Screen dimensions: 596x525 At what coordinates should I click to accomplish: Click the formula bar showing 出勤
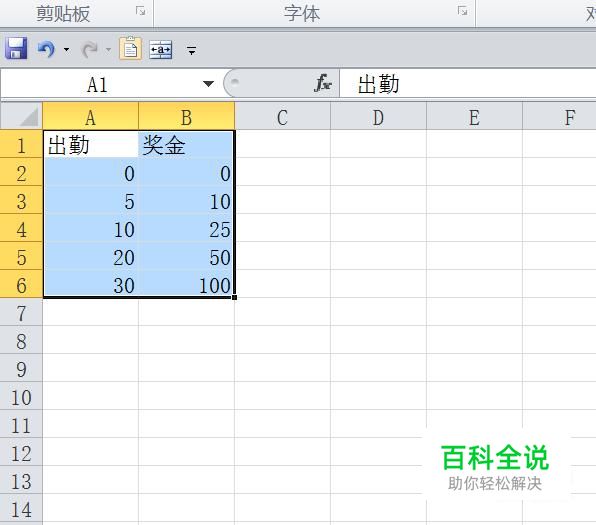point(468,84)
